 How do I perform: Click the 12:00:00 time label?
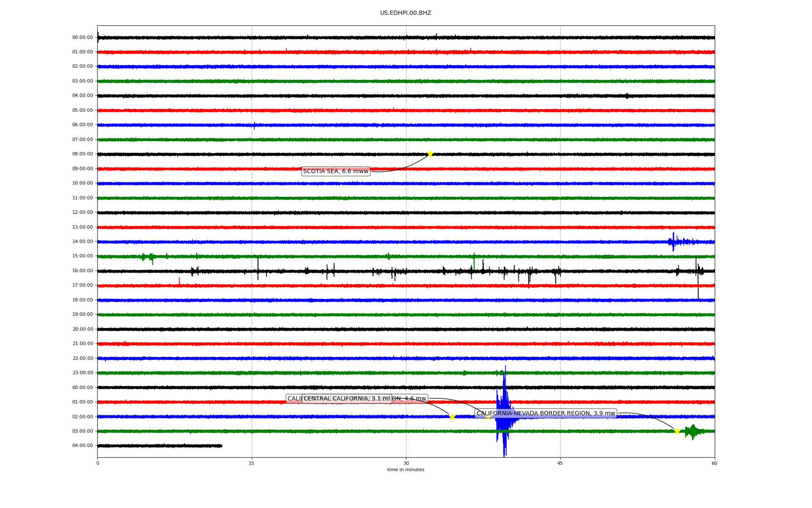point(82,213)
